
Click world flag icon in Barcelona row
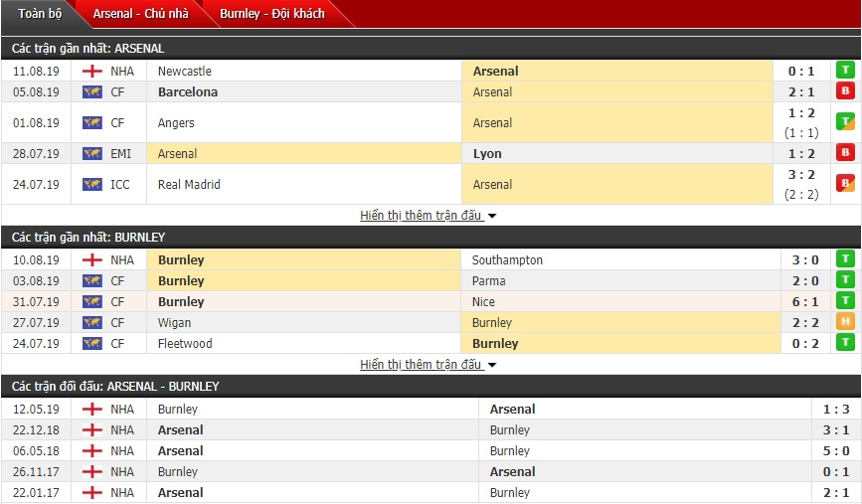[92, 91]
